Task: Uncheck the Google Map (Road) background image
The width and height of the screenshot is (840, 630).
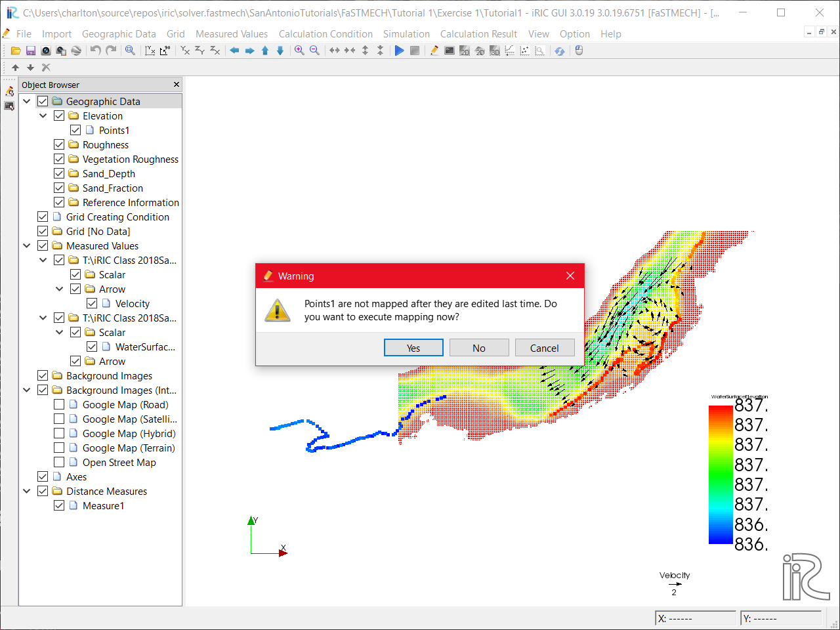Action: (x=59, y=404)
